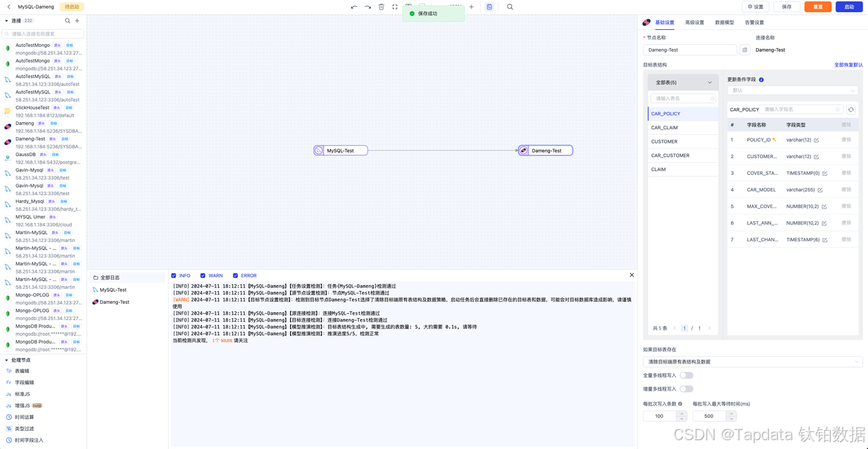
Task: Zoom in on the canvas with plus icon
Action: [471, 7]
